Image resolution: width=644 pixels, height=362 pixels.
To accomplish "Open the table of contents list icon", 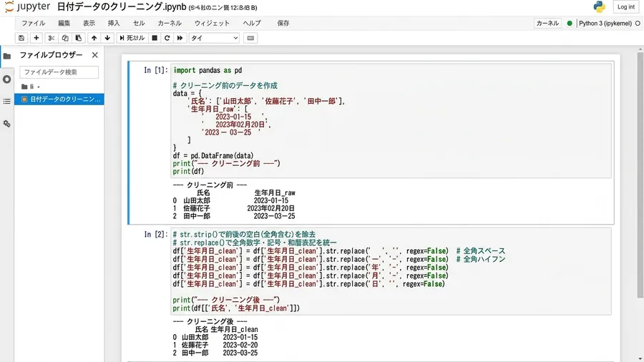I will click(7, 101).
